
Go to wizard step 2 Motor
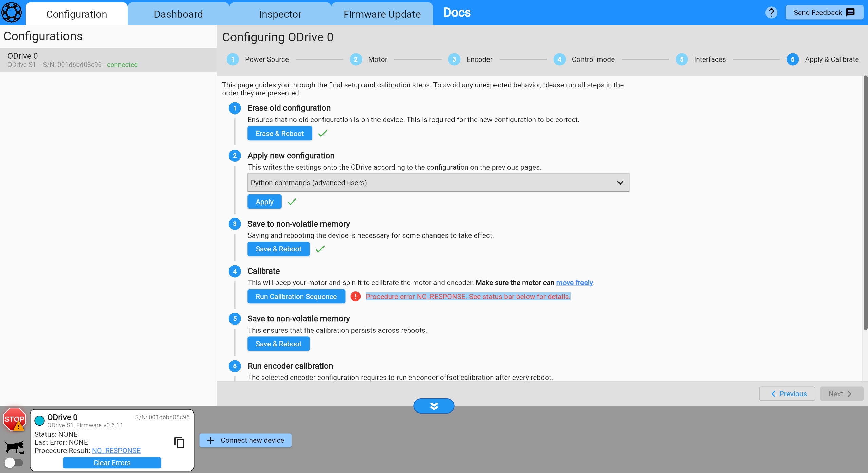point(368,59)
